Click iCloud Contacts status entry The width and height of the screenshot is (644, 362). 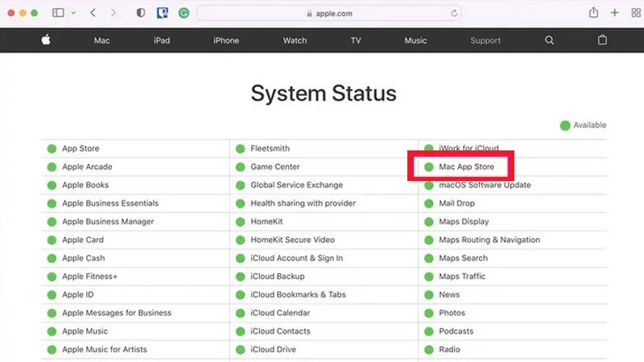(280, 331)
